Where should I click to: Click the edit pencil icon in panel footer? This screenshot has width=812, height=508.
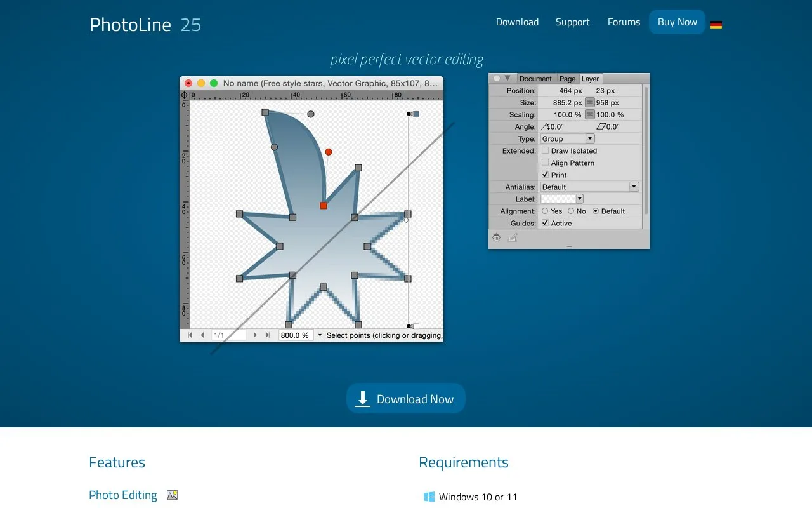513,237
